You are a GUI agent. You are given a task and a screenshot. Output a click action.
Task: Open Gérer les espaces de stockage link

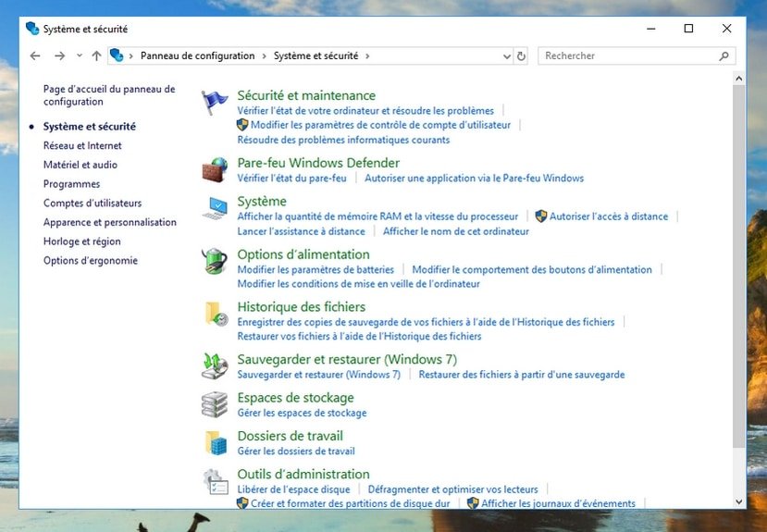point(302,413)
